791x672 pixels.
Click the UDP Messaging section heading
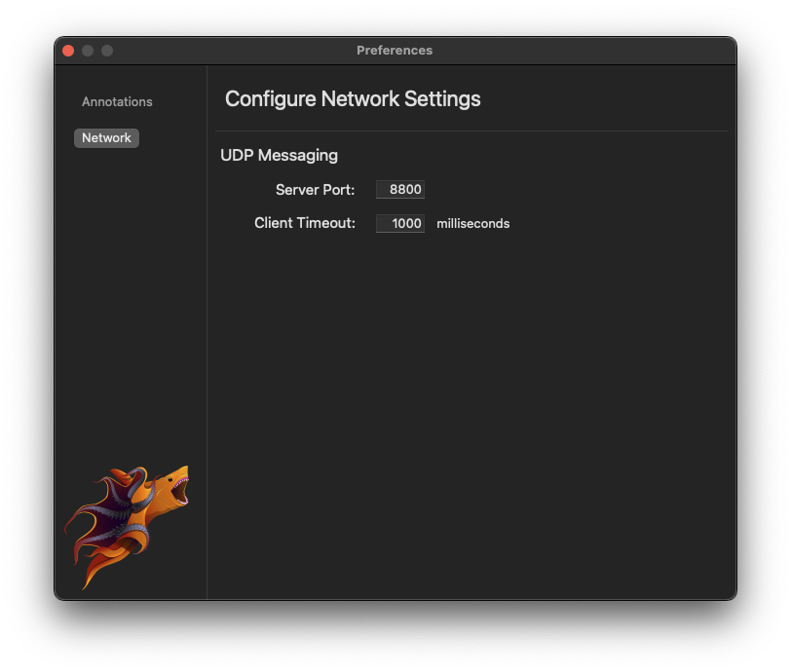(x=279, y=155)
